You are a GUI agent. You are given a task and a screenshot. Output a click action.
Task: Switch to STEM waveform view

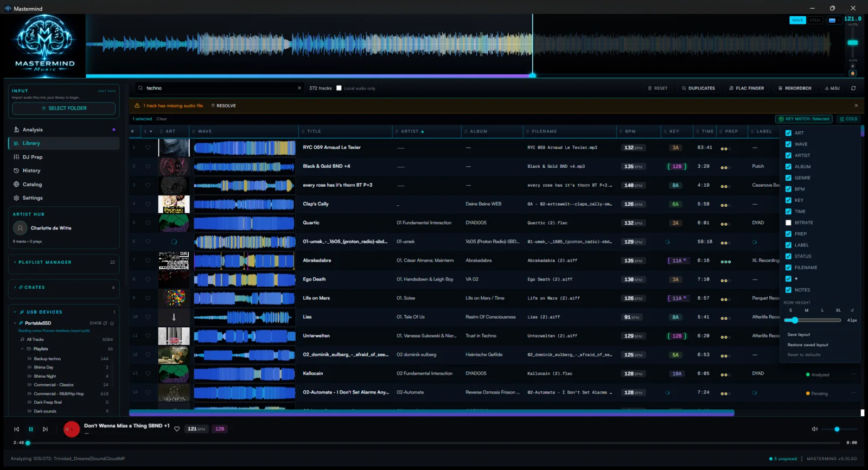coord(815,20)
